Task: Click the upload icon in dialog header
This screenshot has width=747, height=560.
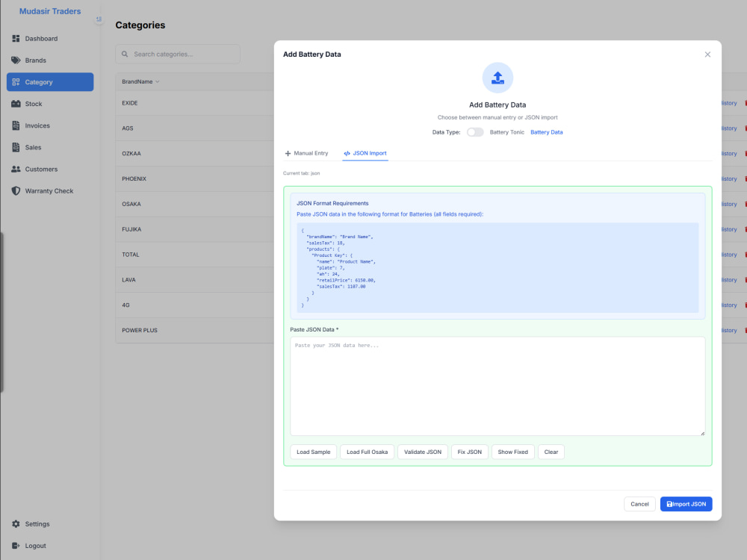Action: 498,78
